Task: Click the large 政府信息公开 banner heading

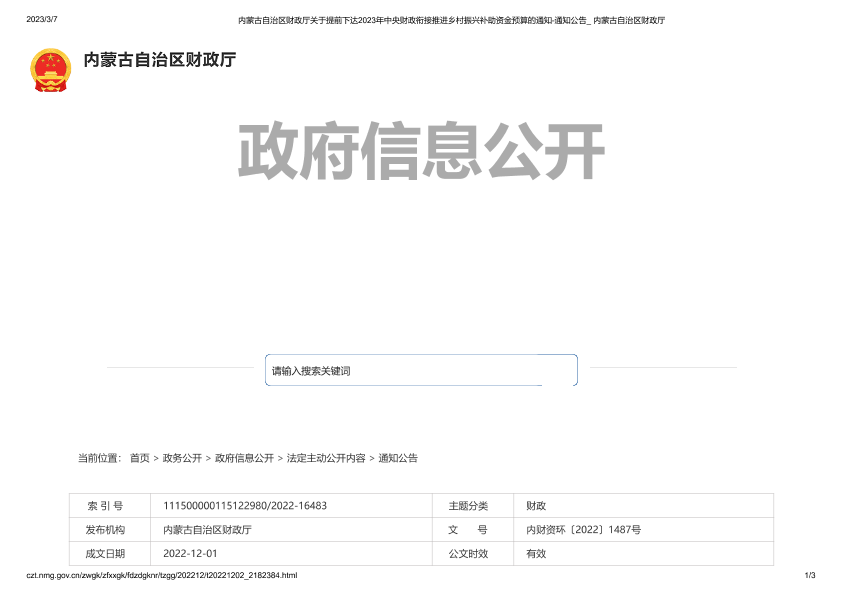Action: [x=421, y=152]
